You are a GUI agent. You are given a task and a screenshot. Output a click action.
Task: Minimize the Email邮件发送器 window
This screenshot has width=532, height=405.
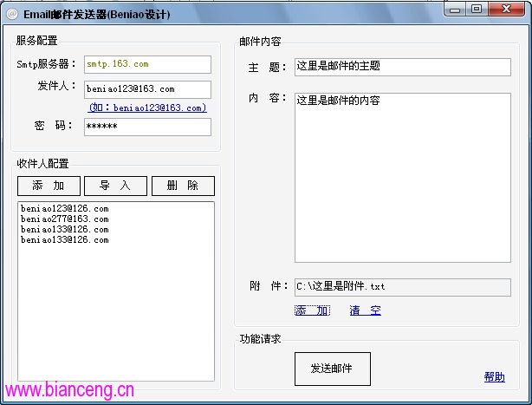[455, 10]
